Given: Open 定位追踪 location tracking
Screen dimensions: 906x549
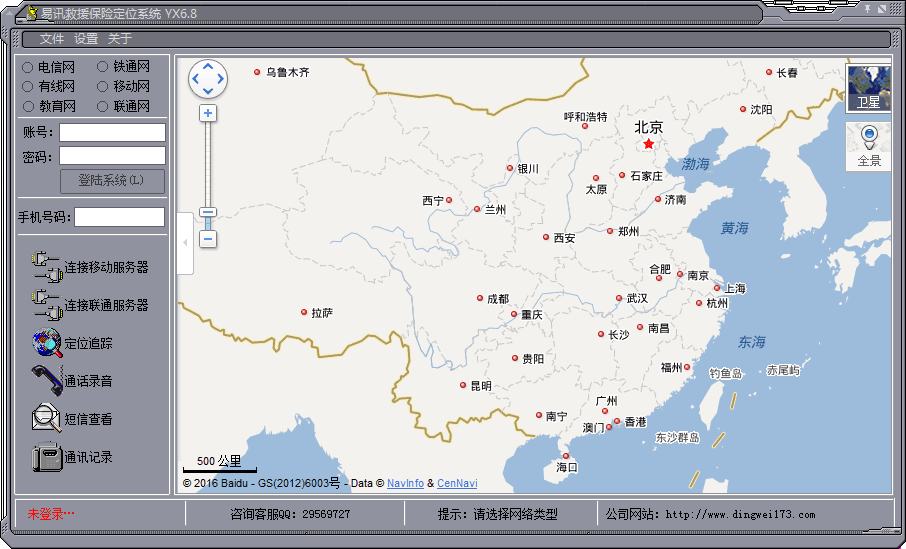Looking at the screenshot, I should [x=47, y=343].
